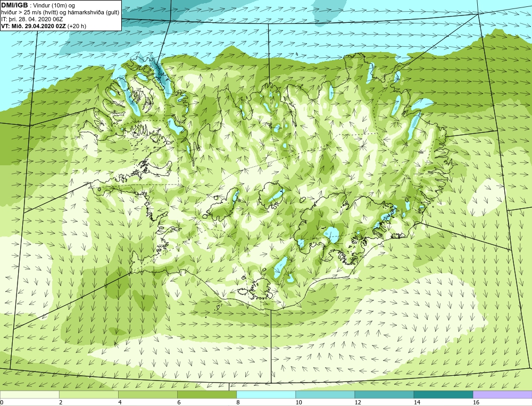Click the legend label '6'
The width and height of the screenshot is (532, 406).
coord(179,402)
